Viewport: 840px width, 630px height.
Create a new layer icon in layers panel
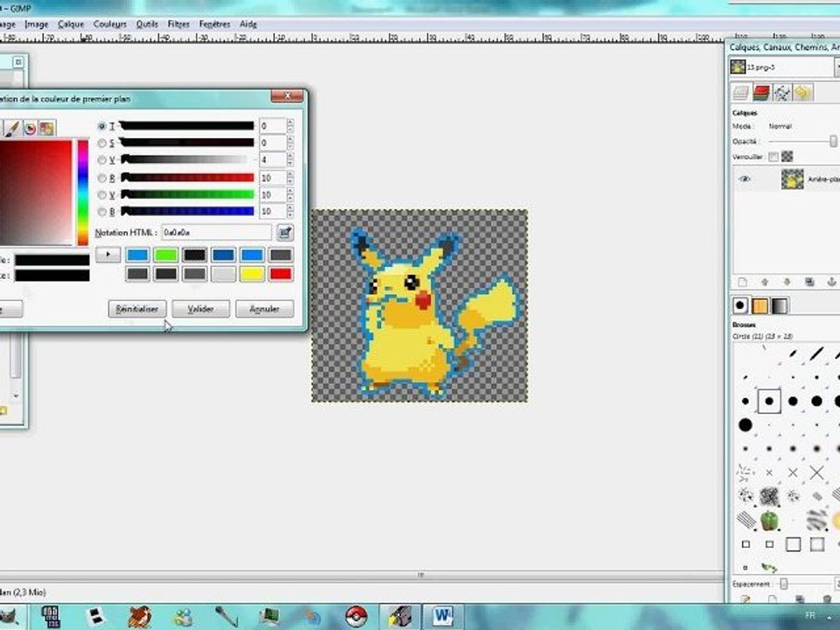tap(743, 282)
